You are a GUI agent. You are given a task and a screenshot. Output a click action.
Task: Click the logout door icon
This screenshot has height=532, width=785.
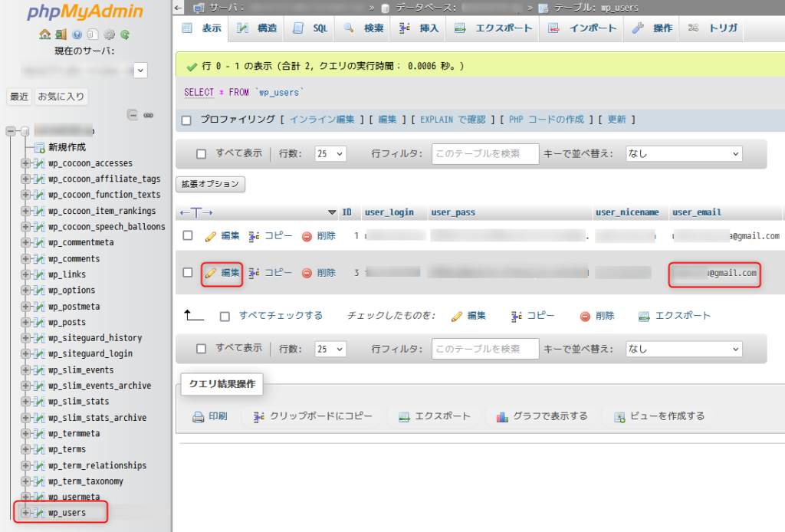point(61,34)
